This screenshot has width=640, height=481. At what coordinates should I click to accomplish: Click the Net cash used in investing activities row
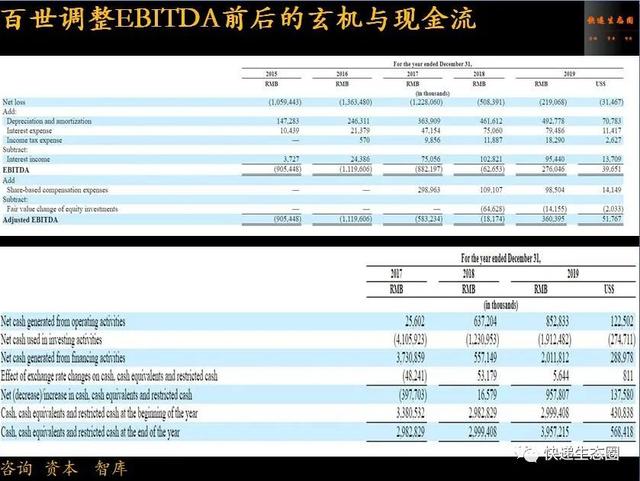(x=318, y=339)
